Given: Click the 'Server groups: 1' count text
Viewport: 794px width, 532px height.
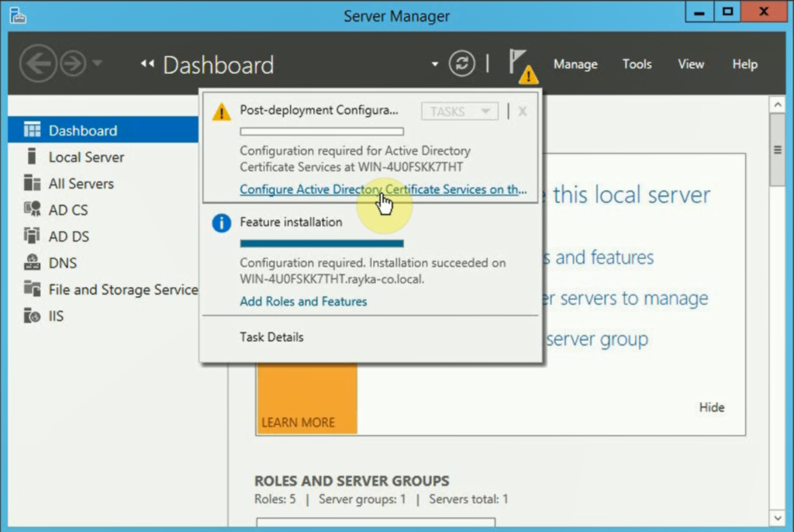Looking at the screenshot, I should (362, 499).
